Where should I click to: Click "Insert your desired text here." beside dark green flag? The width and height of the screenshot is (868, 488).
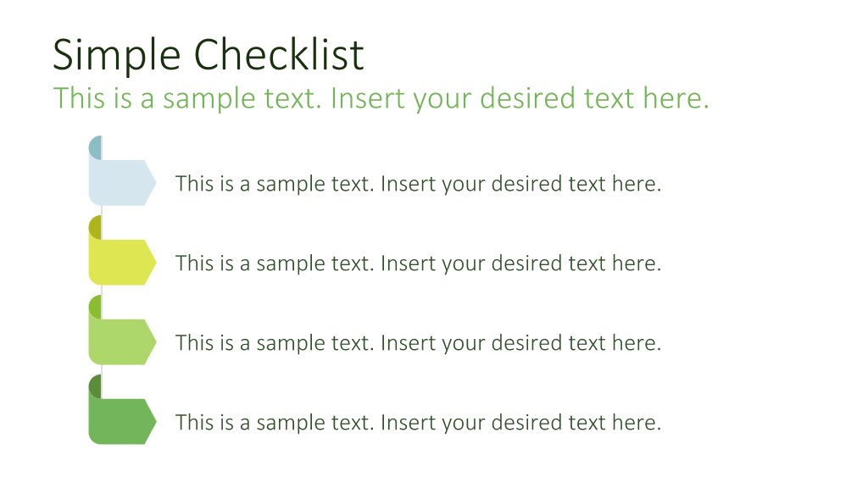click(521, 424)
